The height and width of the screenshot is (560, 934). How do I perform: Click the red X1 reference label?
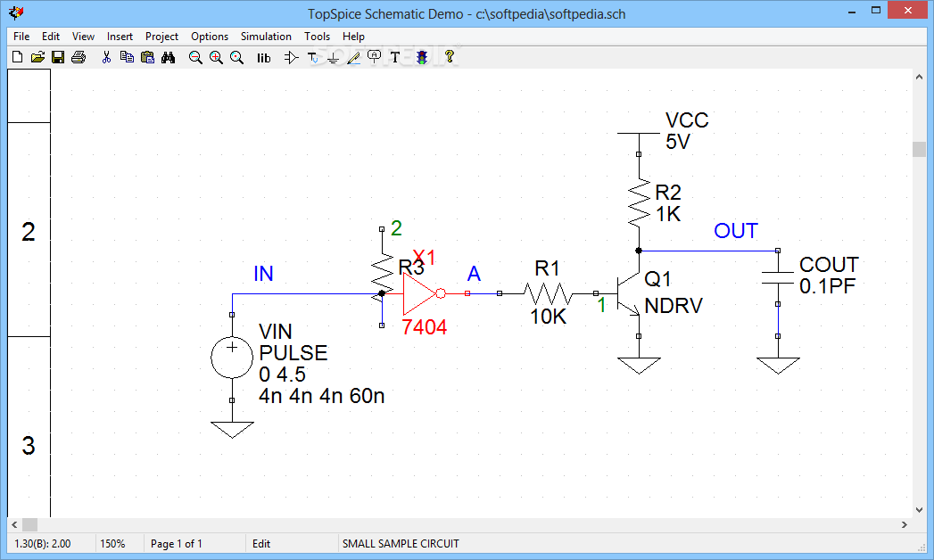(424, 258)
